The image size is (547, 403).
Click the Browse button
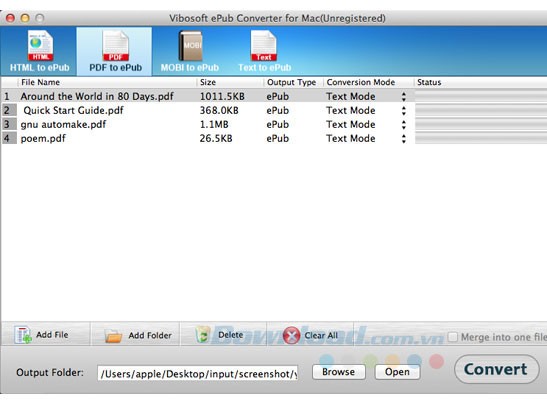tap(339, 372)
